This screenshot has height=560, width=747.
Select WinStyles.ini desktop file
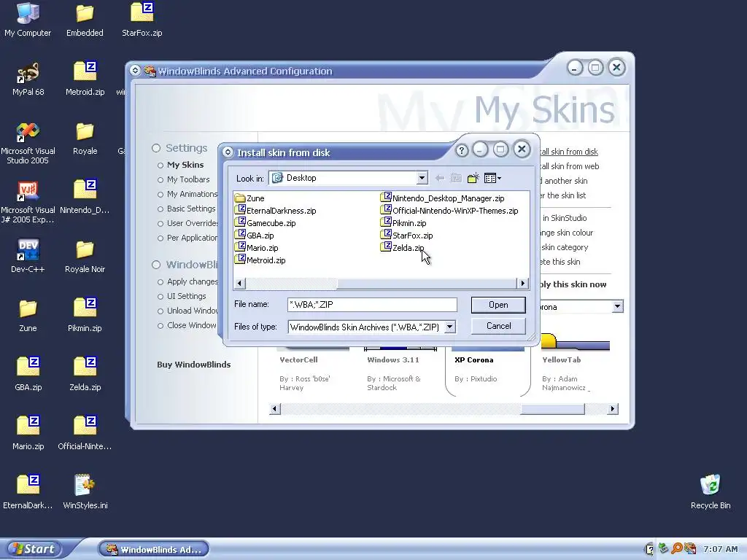click(85, 492)
